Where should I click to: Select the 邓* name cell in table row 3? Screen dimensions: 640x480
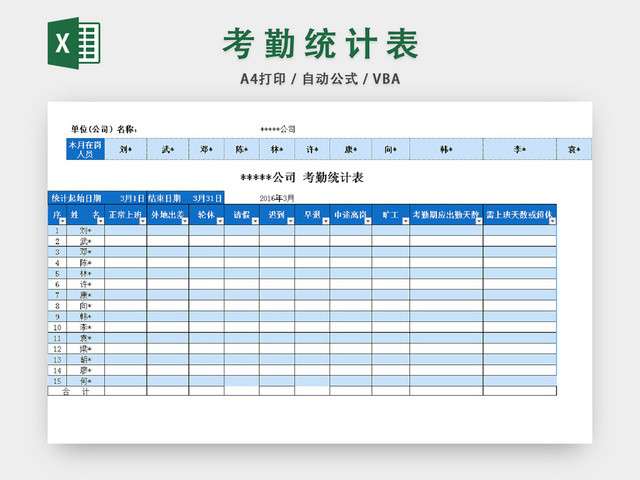(85, 252)
